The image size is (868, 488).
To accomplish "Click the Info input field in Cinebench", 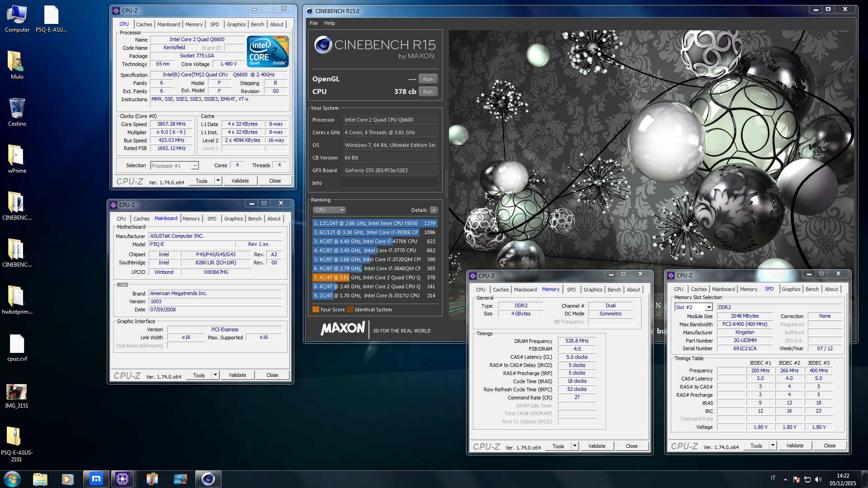I will tap(390, 183).
